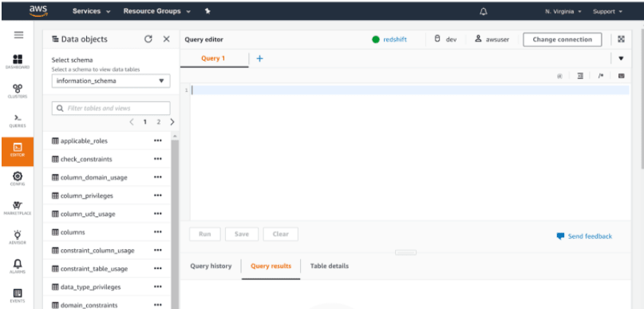The image size is (644, 309).
Task: Open the information_schema schema dropdown
Action: click(111, 81)
